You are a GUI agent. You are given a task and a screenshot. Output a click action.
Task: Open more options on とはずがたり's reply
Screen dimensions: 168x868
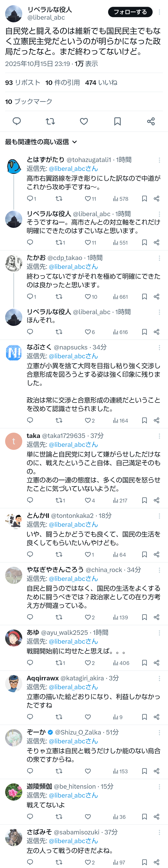click(159, 160)
